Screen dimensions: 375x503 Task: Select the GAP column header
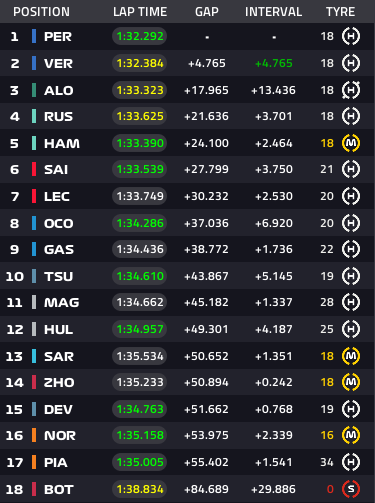[207, 12]
